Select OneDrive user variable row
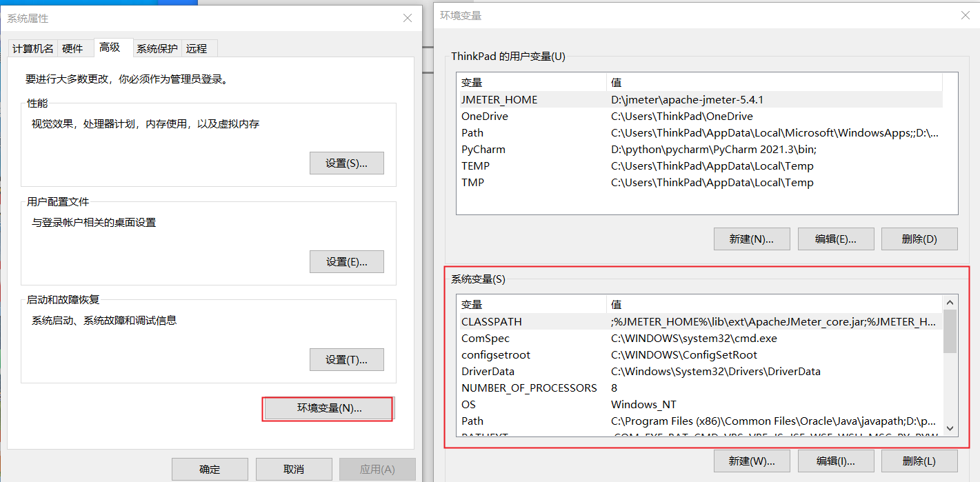The height and width of the screenshot is (482, 980). point(701,116)
